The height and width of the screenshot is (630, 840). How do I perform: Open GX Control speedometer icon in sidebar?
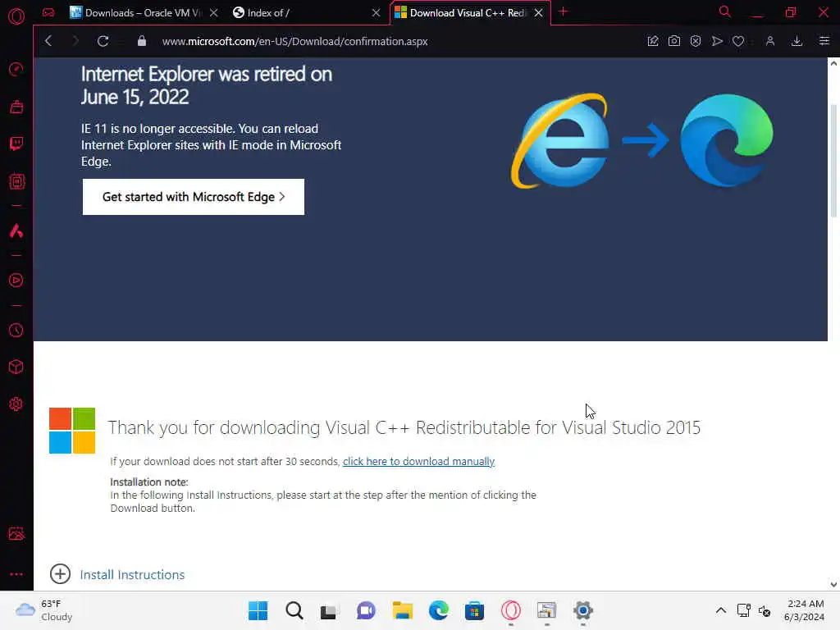tap(16, 70)
